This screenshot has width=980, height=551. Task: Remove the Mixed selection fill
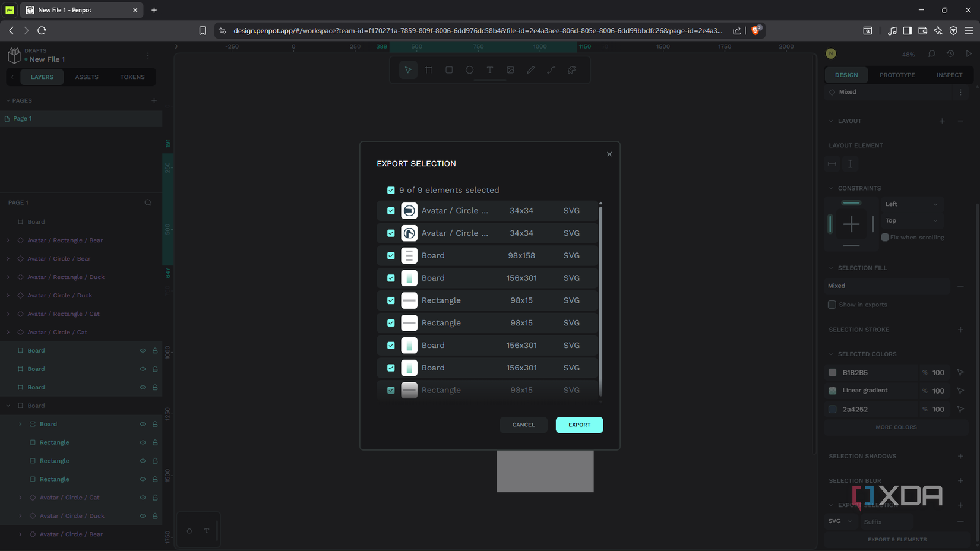[x=960, y=286]
